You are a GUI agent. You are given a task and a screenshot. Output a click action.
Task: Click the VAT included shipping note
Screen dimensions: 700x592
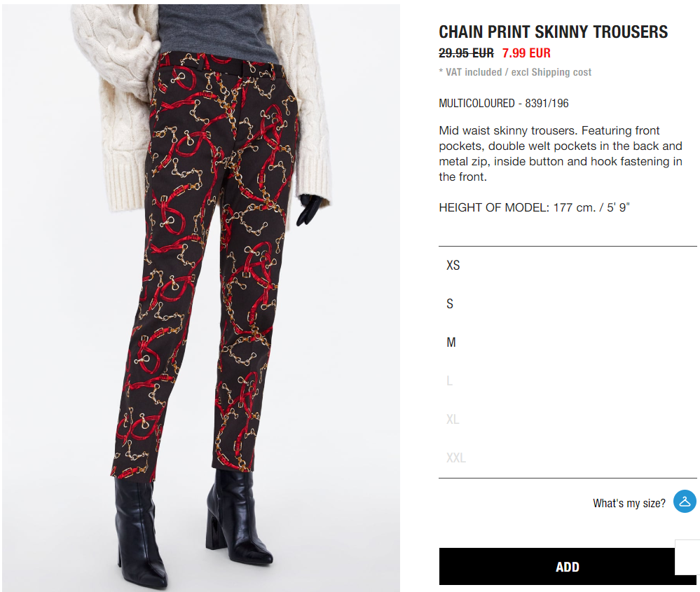(x=515, y=72)
